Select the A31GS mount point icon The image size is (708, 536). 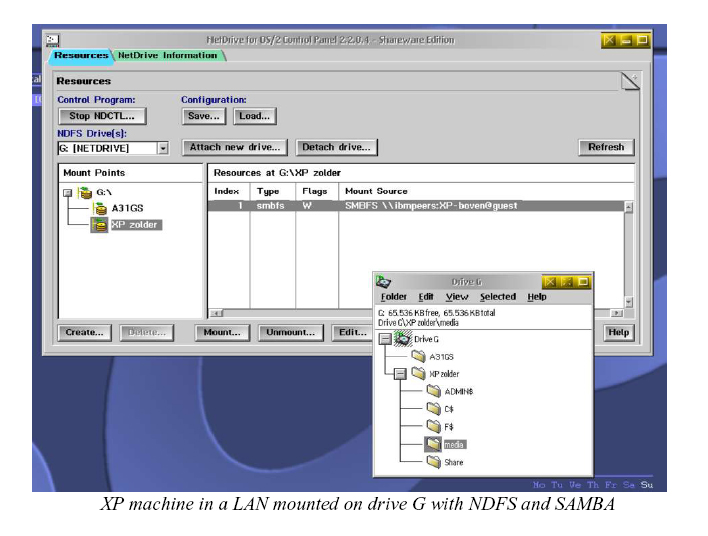pyautogui.click(x=100, y=208)
